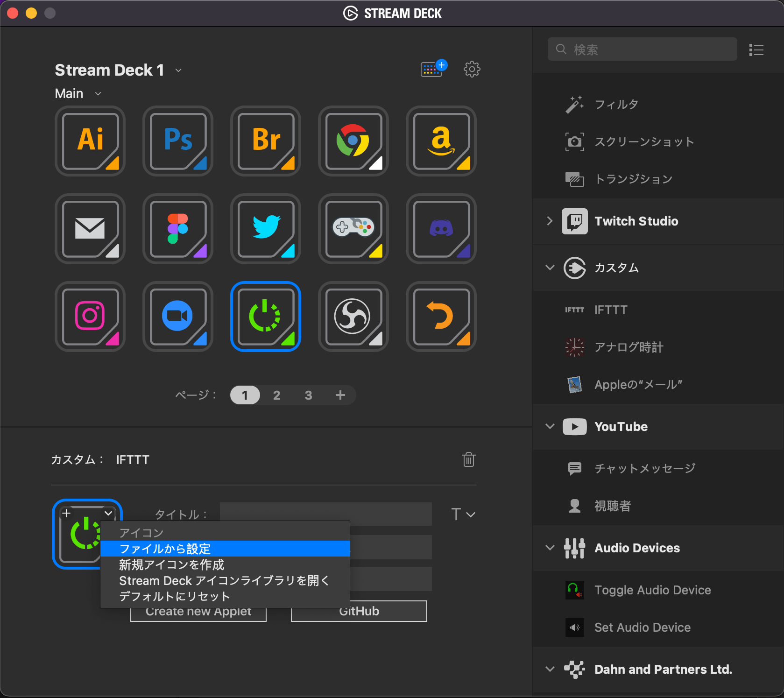Collapse the カスタム category
Image resolution: width=784 pixels, height=698 pixels.
click(x=550, y=268)
